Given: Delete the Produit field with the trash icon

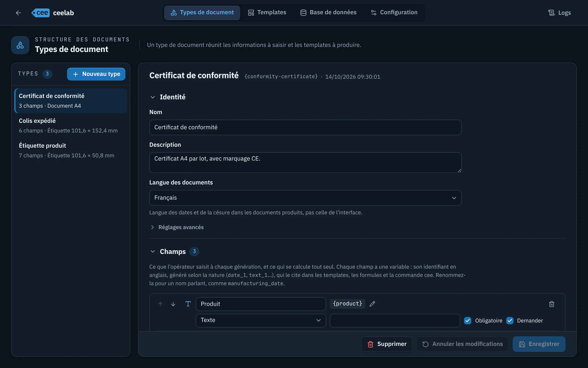Looking at the screenshot, I should pos(551,304).
